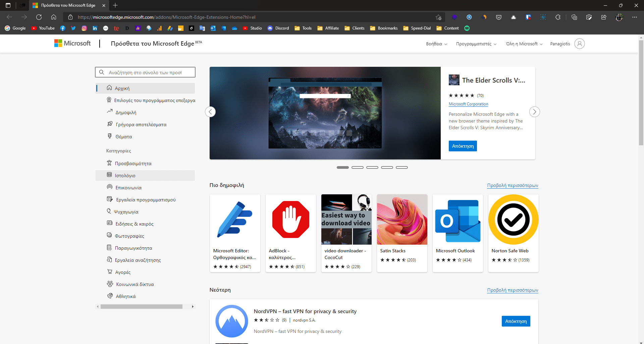Open the Extensions puzzle icon in toolbar
This screenshot has height=344, width=644.
pos(558,17)
